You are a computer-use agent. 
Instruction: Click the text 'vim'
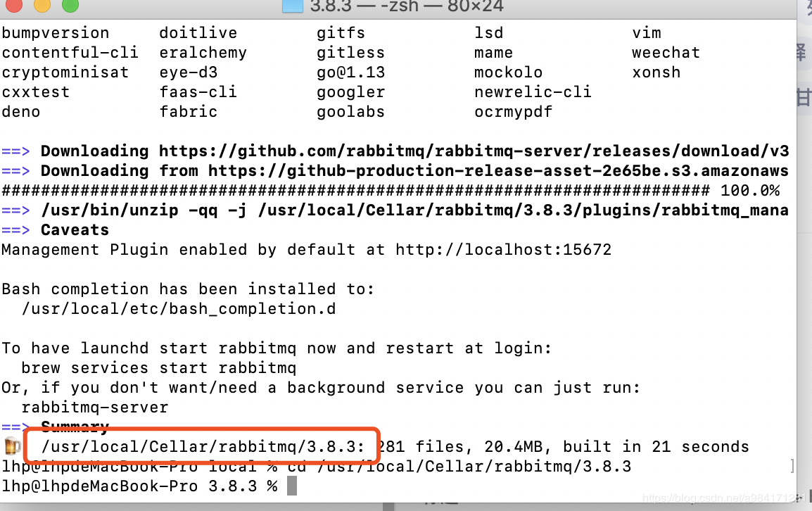(646, 33)
